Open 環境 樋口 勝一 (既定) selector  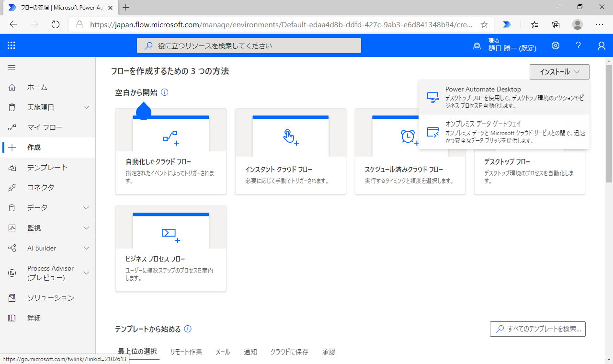pyautogui.click(x=505, y=45)
